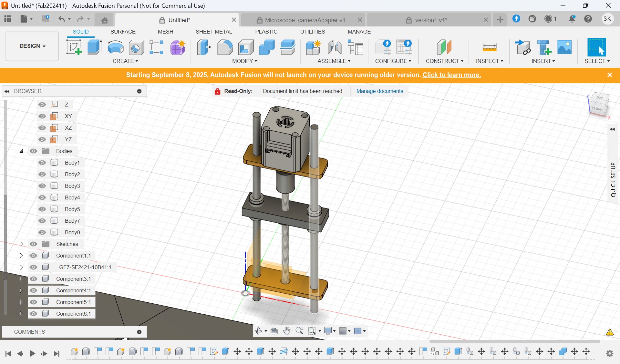Switch to the UTILITIES tab
The width and height of the screenshot is (620, 364).
pyautogui.click(x=313, y=32)
